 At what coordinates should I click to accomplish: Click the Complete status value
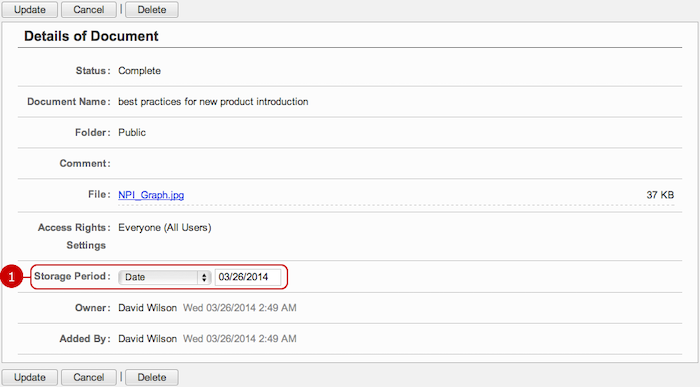coord(139,71)
